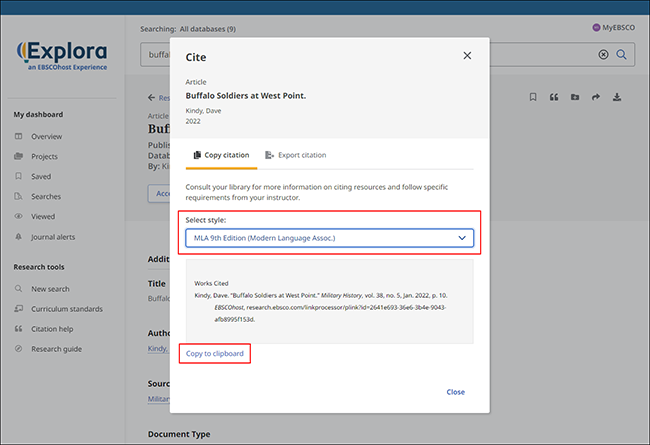Switch to the Copy citation tab
650x445 pixels.
(221, 155)
